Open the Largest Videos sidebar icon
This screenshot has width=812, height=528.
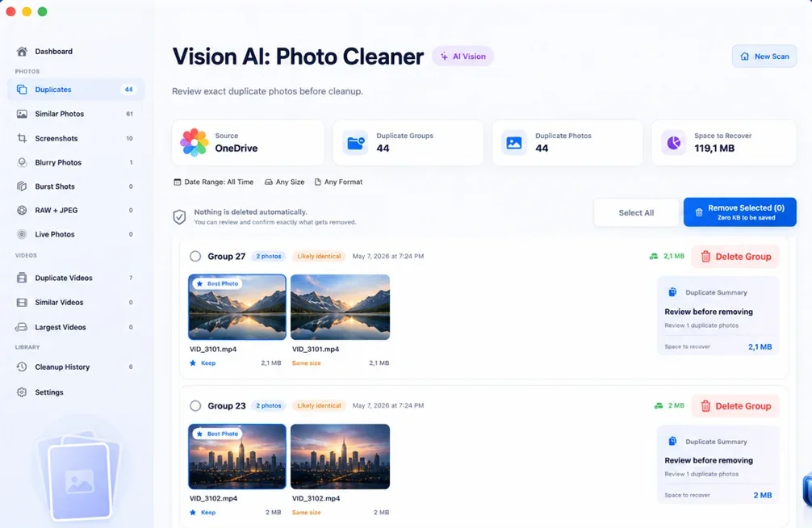22,327
